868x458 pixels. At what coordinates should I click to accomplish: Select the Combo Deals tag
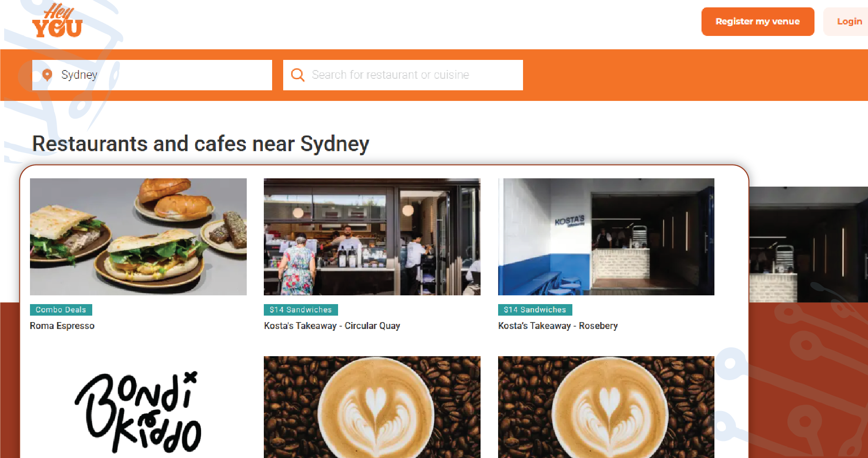tap(61, 310)
